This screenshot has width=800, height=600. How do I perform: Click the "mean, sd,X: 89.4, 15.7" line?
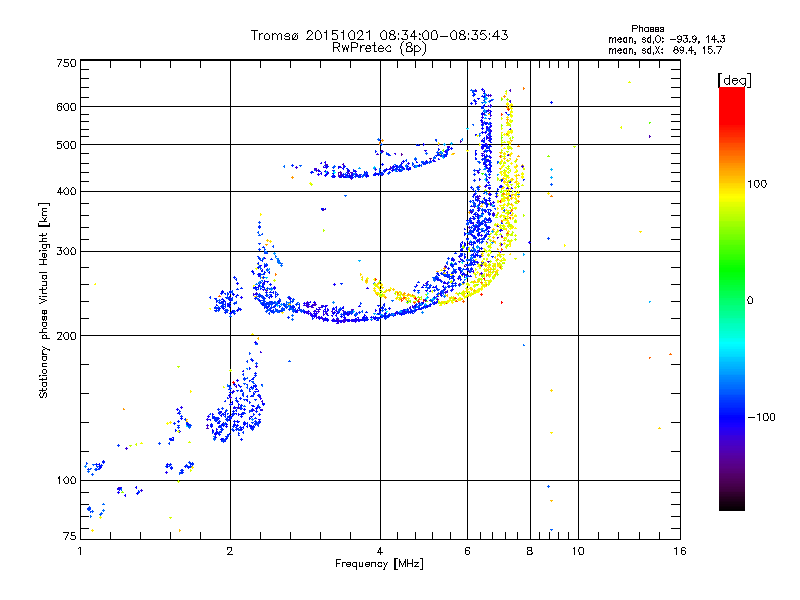tap(665, 50)
